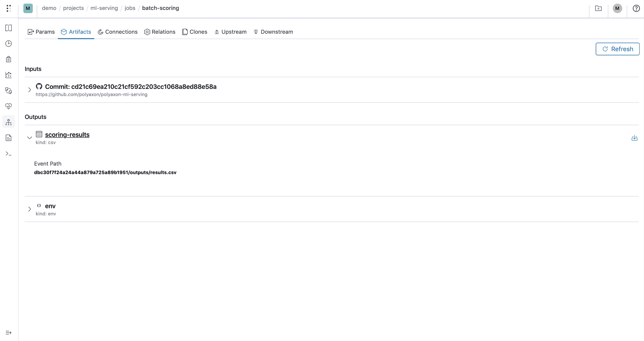Open the health/status monitor sidebar icon
644x341 pixels.
[8, 106]
